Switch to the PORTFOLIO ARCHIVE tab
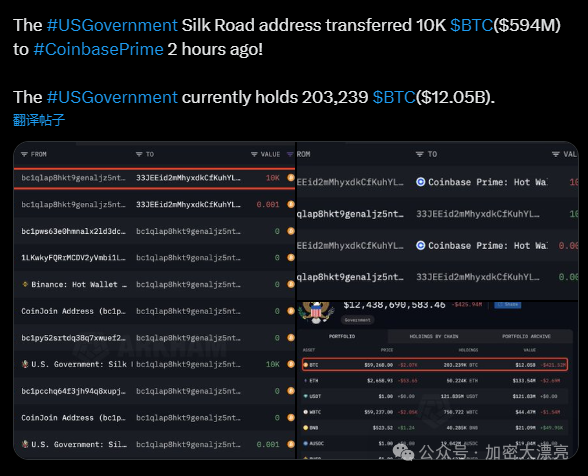 pyautogui.click(x=526, y=336)
